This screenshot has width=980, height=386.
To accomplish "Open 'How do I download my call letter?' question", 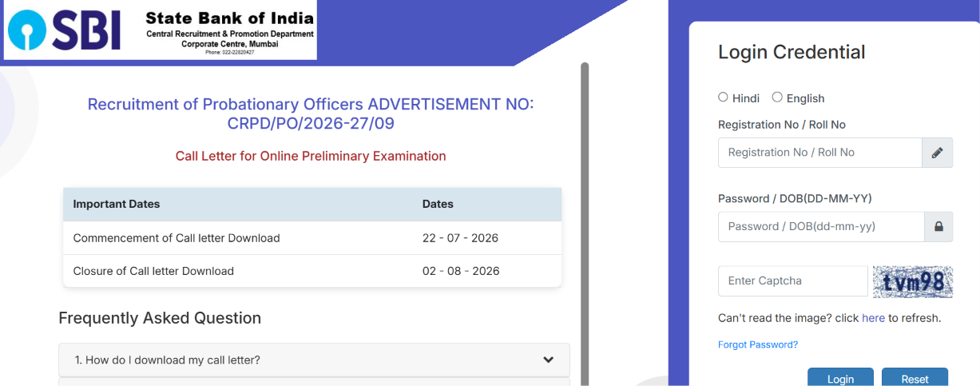I will pyautogui.click(x=314, y=360).
